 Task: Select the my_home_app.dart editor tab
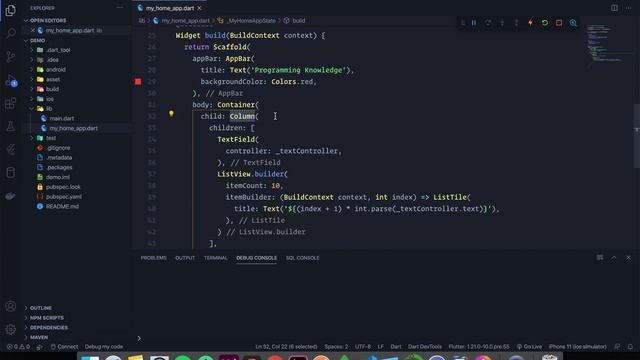click(x=169, y=8)
